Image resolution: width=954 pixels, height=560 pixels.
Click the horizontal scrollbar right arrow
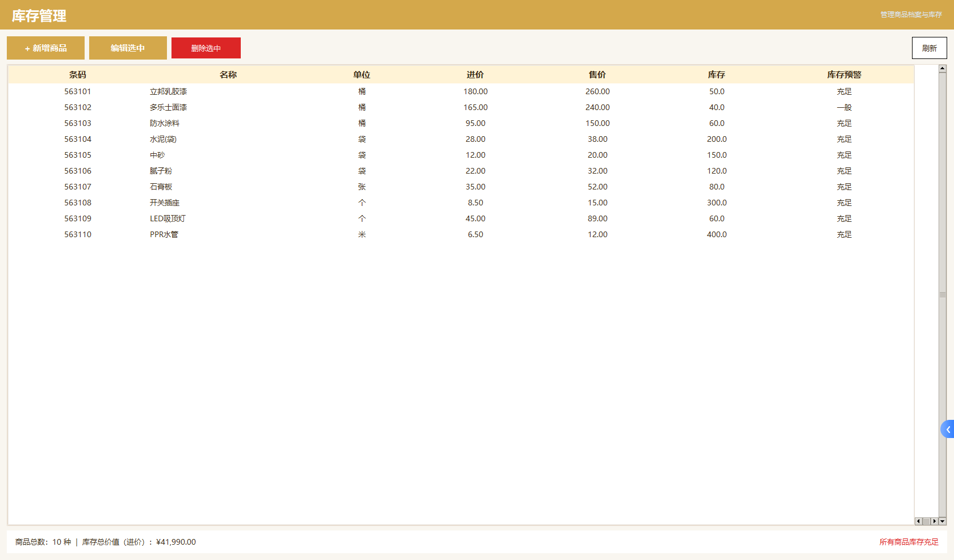click(x=934, y=521)
